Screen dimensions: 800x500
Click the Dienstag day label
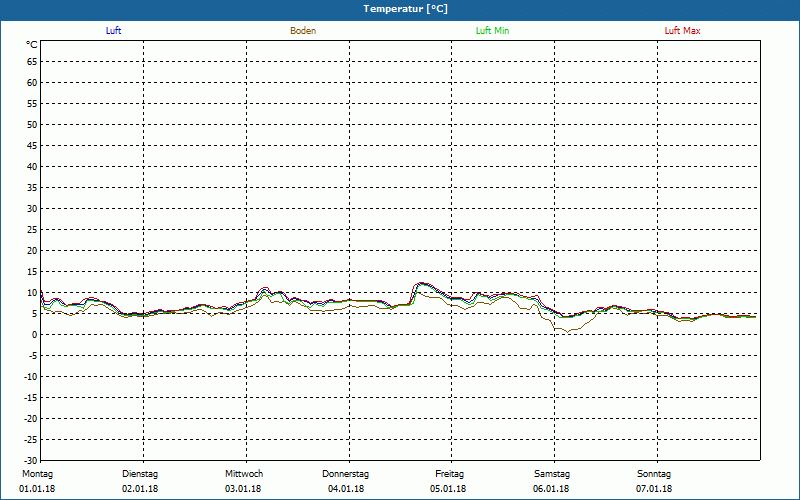(x=140, y=474)
